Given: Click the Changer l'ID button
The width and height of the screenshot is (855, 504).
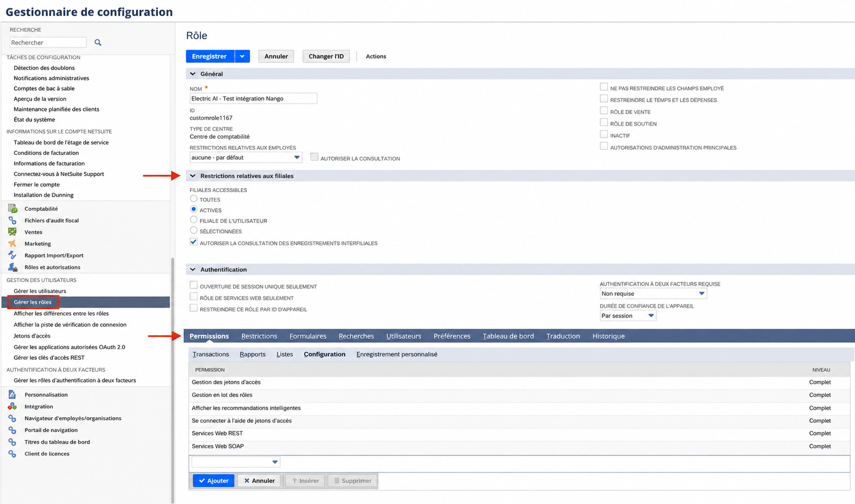Looking at the screenshot, I should click(x=326, y=56).
